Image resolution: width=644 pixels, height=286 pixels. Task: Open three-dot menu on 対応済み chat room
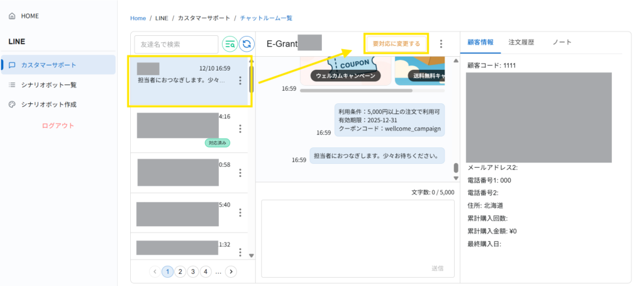(x=240, y=129)
